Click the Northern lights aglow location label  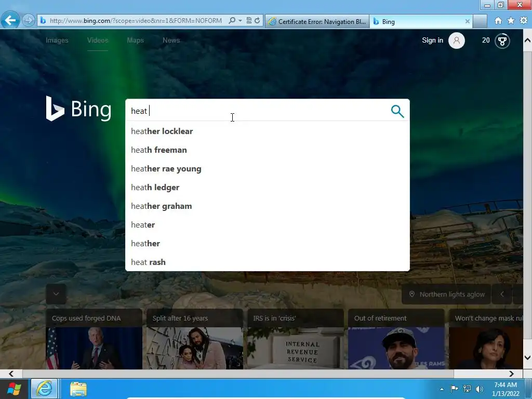pos(446,294)
